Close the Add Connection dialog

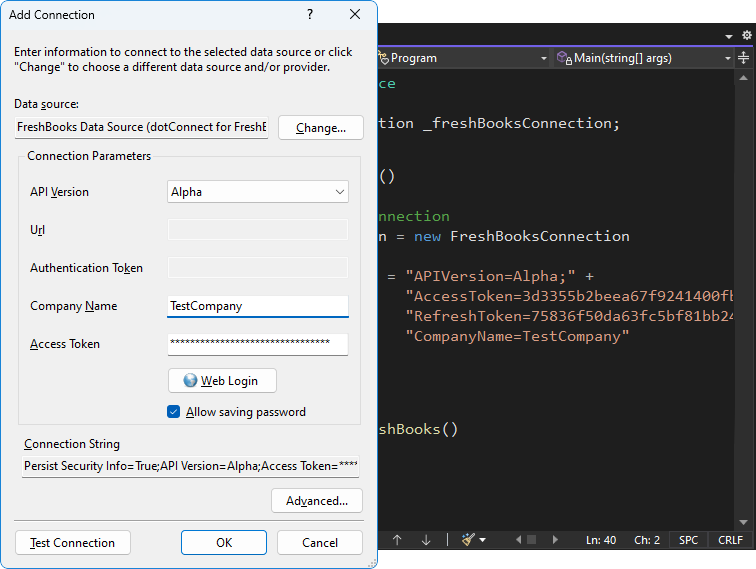355,14
